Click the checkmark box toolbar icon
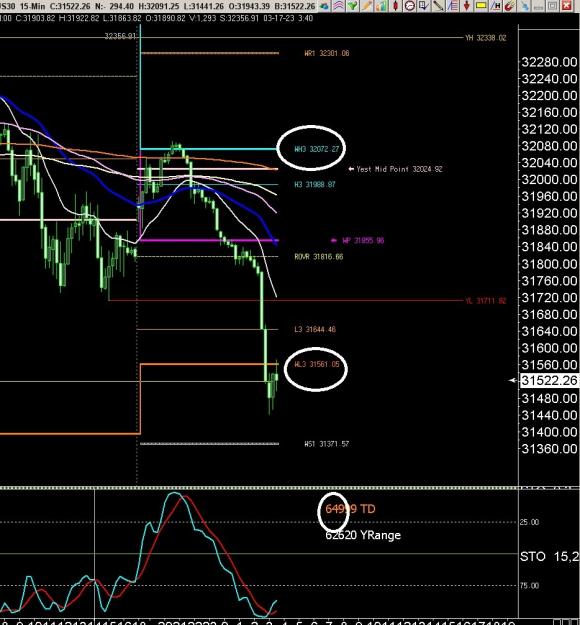This screenshot has height=625, width=580. [423, 6]
